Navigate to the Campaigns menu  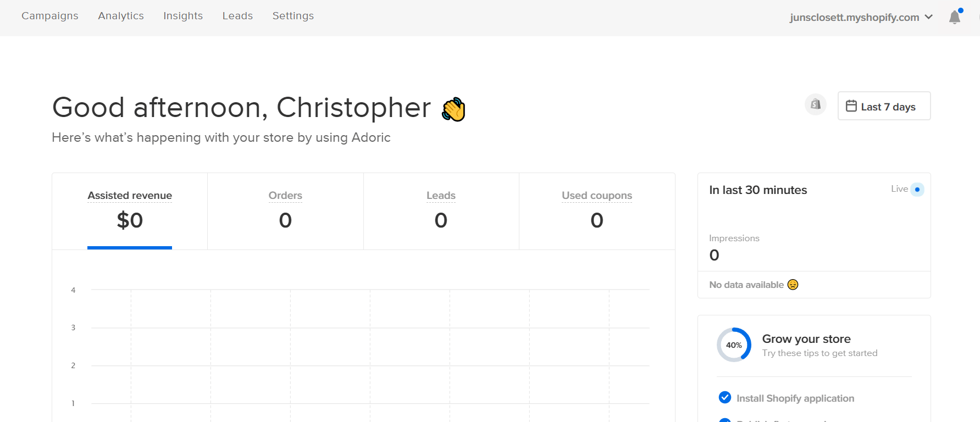(x=49, y=16)
